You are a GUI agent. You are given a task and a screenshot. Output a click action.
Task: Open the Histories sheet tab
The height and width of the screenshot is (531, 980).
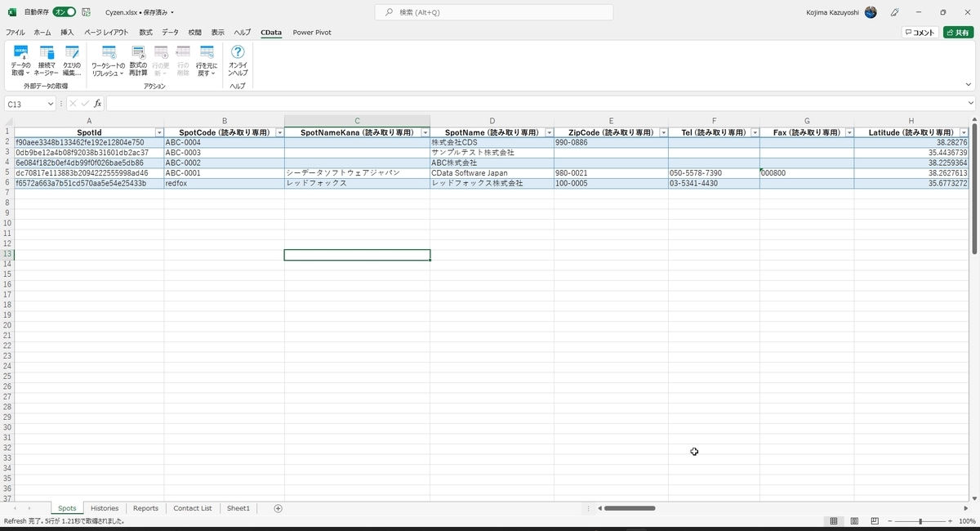click(105, 508)
